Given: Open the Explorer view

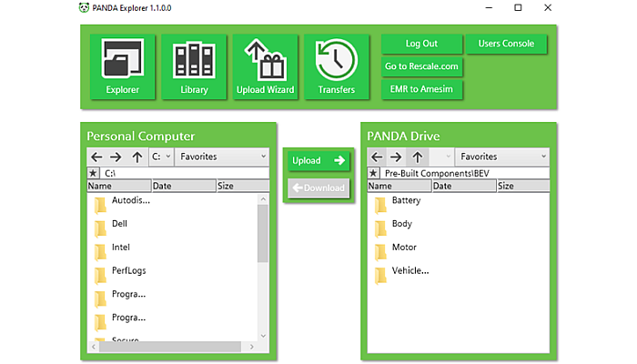Looking at the screenshot, I should coord(122,66).
